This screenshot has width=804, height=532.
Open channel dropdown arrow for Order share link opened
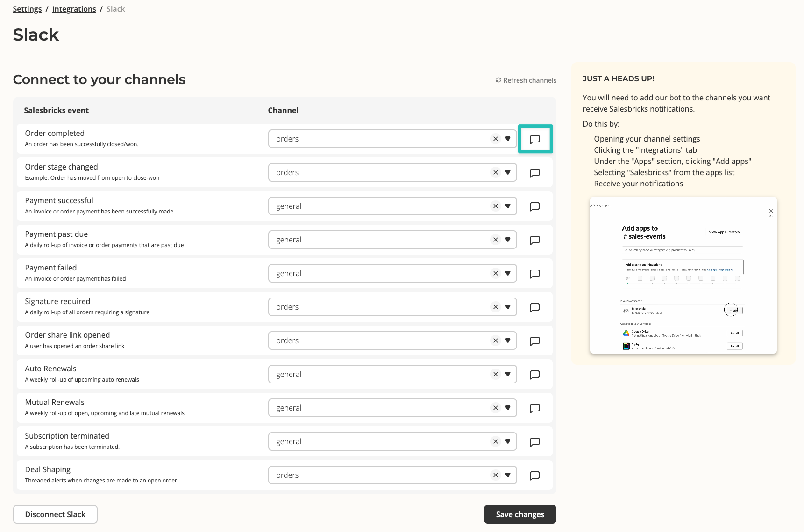(508, 340)
